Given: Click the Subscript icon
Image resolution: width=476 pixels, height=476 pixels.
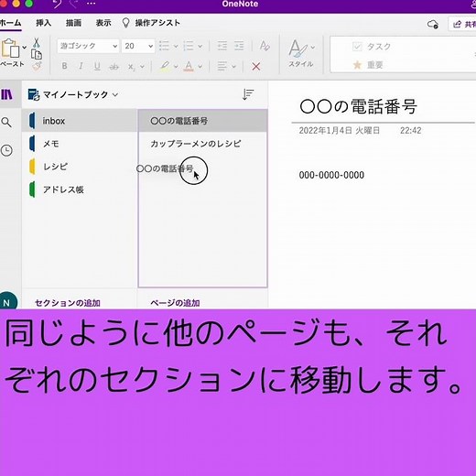Looking at the screenshot, I should (x=131, y=67).
